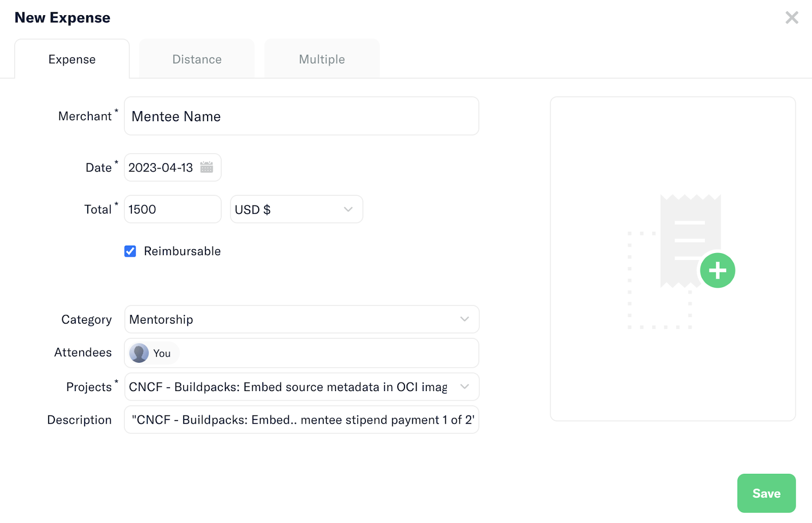
Task: Switch to the Distance tab
Action: [197, 59]
